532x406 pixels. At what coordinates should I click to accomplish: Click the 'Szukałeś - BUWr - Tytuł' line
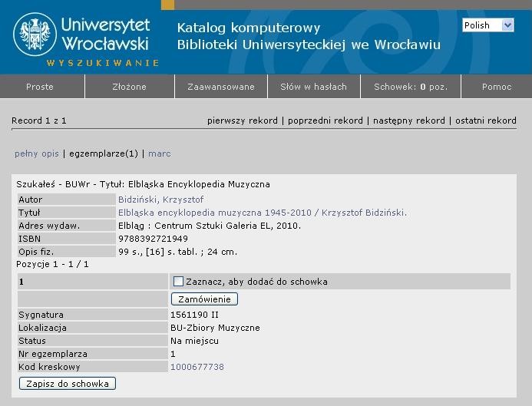click(x=144, y=184)
